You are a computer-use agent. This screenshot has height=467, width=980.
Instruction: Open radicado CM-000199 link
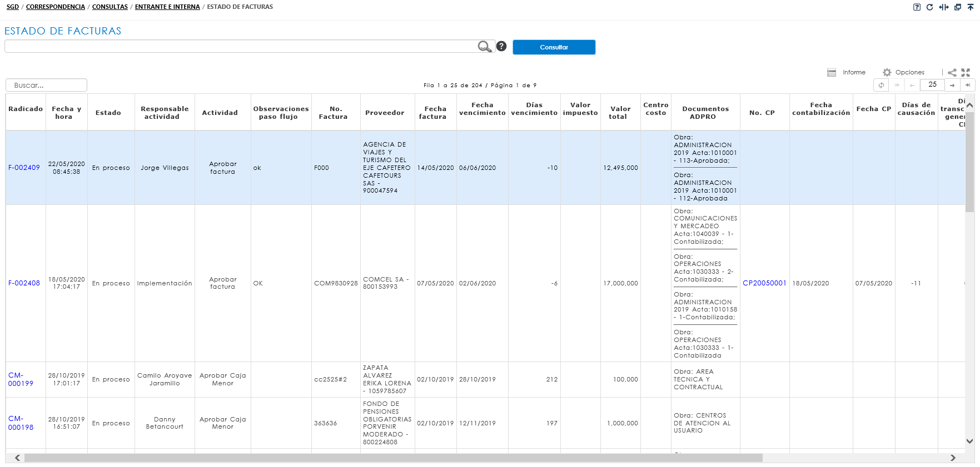(21, 380)
